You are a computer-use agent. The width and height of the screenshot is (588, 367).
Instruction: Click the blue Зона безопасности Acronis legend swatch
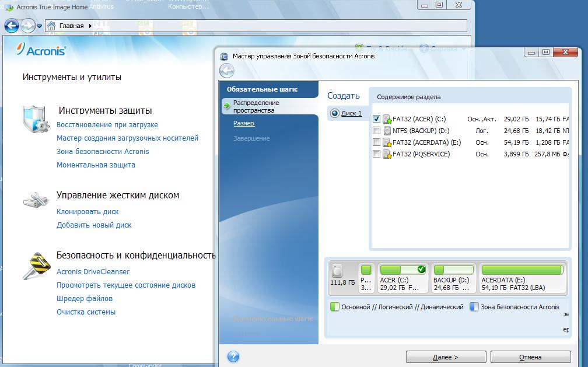(x=474, y=307)
